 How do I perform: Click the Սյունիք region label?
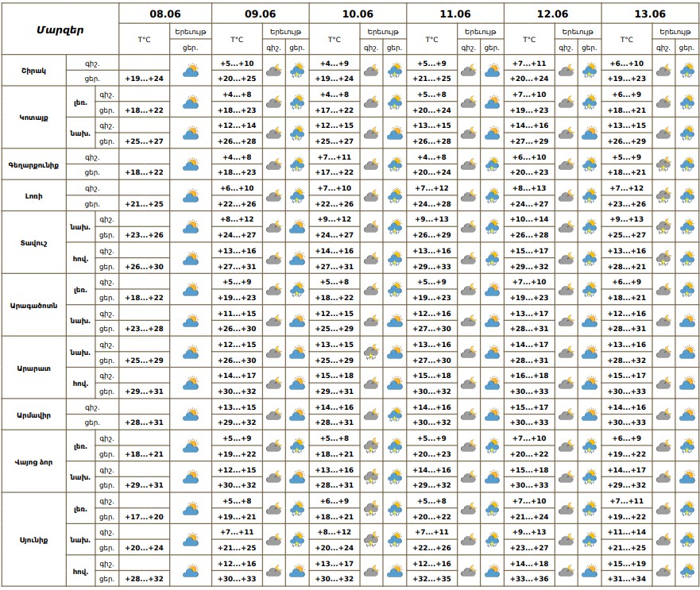(x=33, y=539)
